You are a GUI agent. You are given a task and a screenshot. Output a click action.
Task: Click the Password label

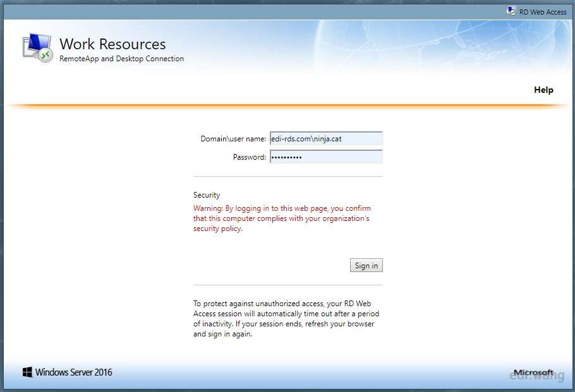point(250,157)
